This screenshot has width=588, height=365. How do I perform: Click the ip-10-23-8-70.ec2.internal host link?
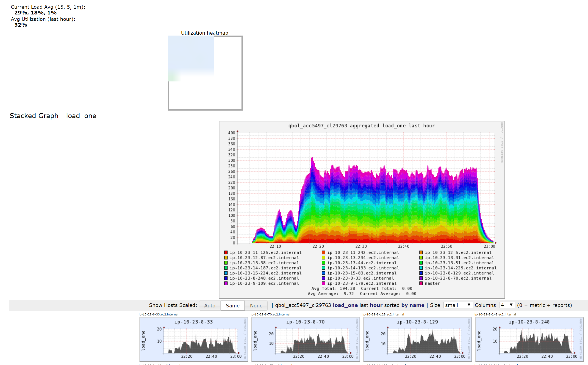click(270, 314)
